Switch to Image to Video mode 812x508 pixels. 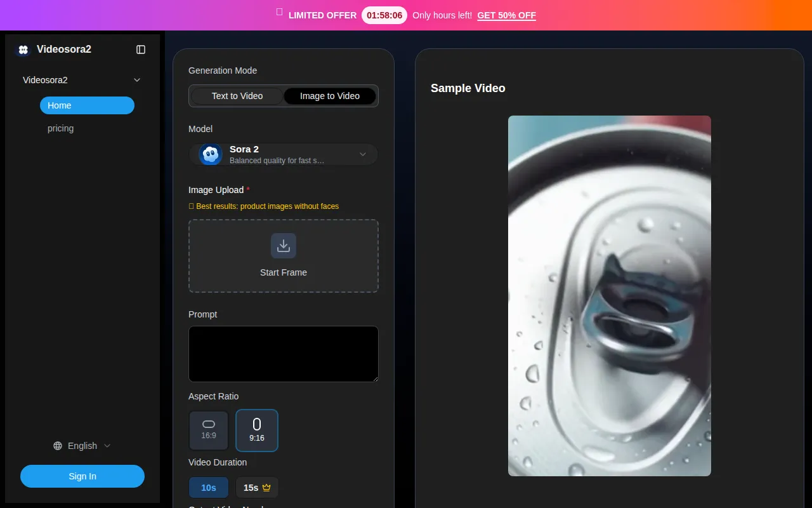[x=330, y=96]
